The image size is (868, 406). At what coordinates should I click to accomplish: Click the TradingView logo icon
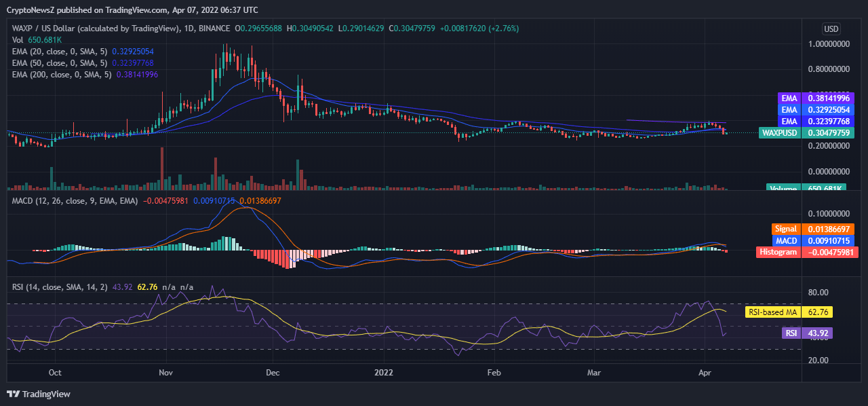pos(13,394)
